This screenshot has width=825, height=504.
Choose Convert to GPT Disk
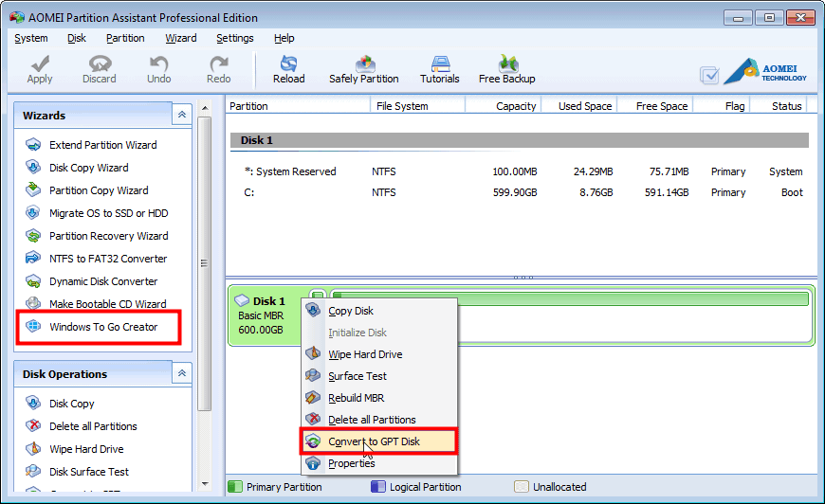378,441
